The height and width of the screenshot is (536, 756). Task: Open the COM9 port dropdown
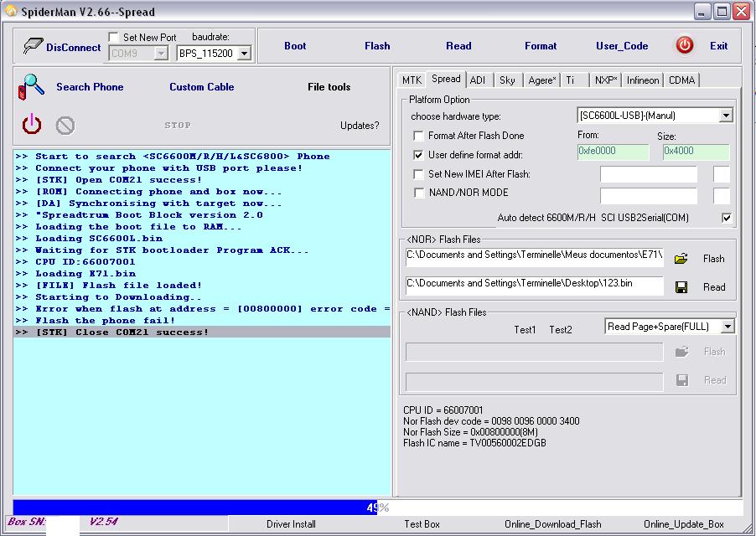(161, 54)
